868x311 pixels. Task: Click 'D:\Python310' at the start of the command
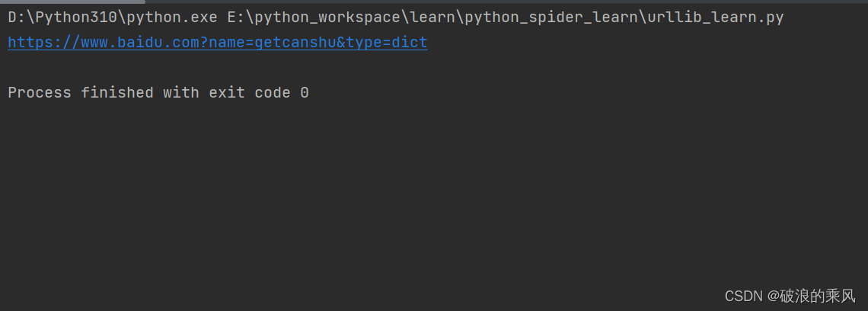tap(62, 18)
